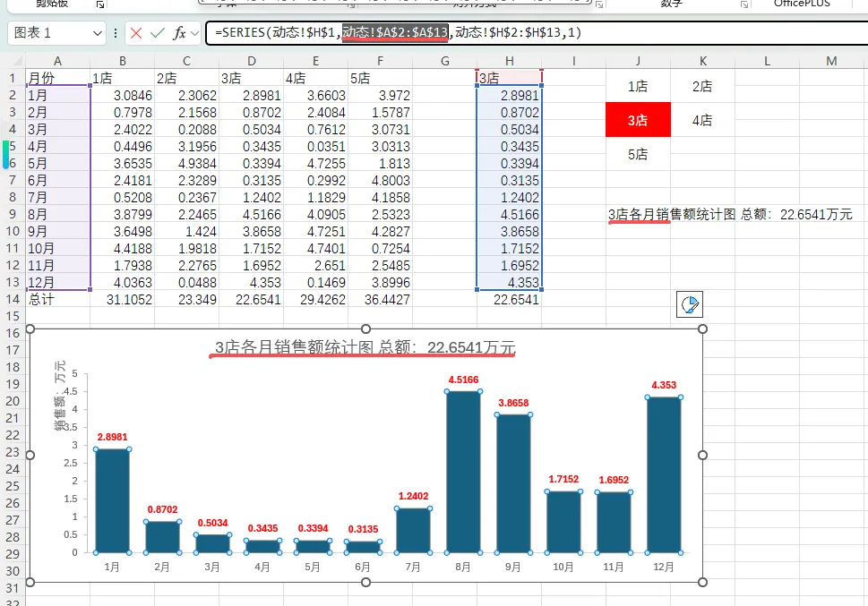Click the chart's top-right corner resize handle

[x=702, y=329]
